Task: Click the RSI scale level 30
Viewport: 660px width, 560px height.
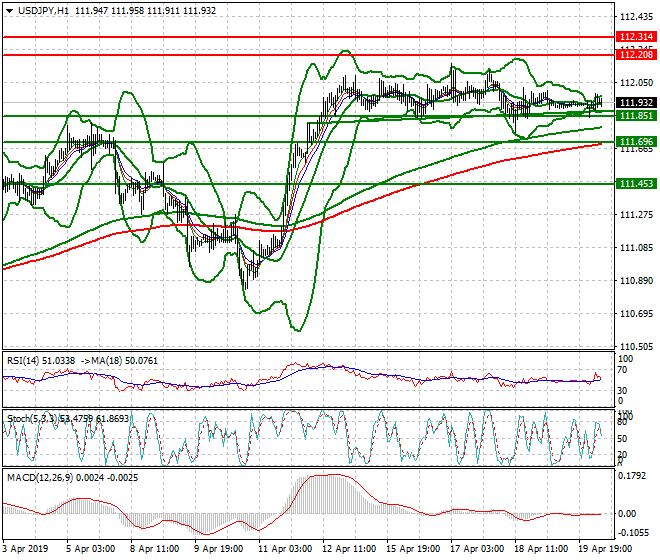Action: (622, 391)
